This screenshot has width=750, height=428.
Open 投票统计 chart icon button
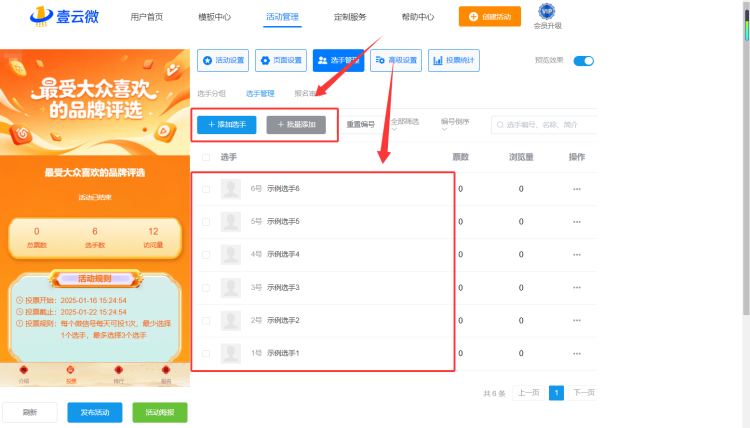pyautogui.click(x=454, y=60)
